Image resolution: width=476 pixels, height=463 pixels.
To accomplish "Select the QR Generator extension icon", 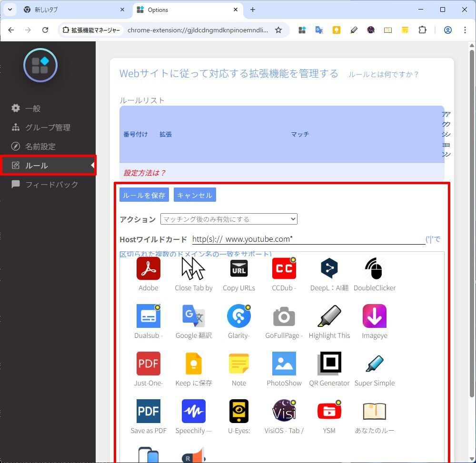I will coord(329,364).
